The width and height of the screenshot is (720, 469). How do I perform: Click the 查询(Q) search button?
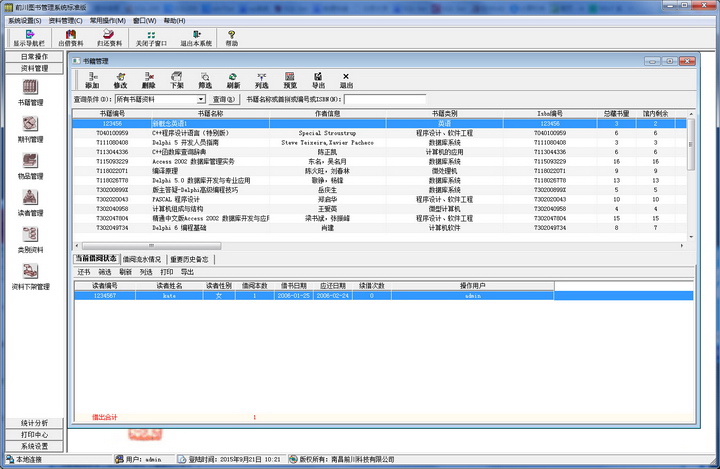pyautogui.click(x=217, y=99)
